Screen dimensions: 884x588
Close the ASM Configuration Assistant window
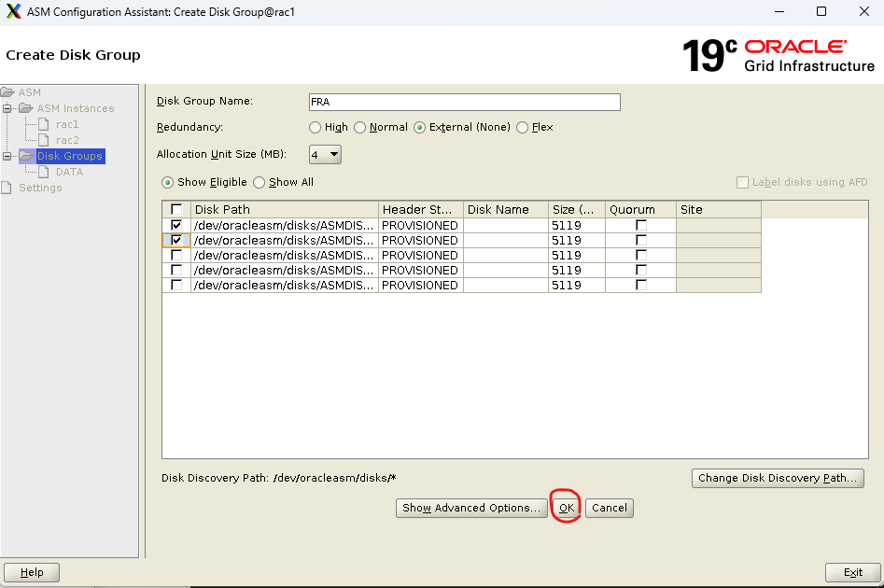coord(863,11)
